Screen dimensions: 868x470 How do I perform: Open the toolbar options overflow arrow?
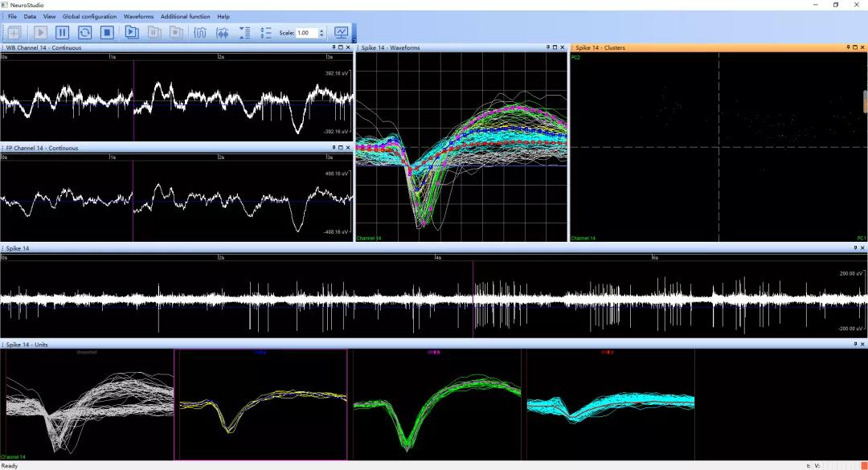click(x=354, y=40)
